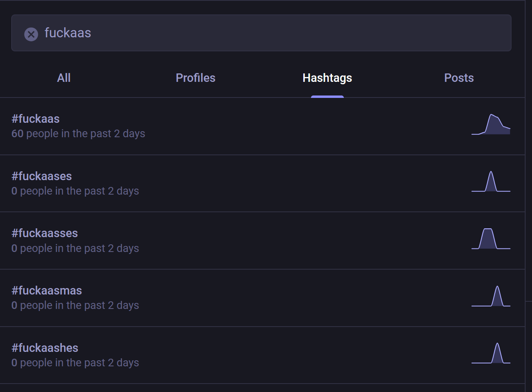Select the #fuckaasses hashtag result
The image size is (532, 392).
[45, 233]
